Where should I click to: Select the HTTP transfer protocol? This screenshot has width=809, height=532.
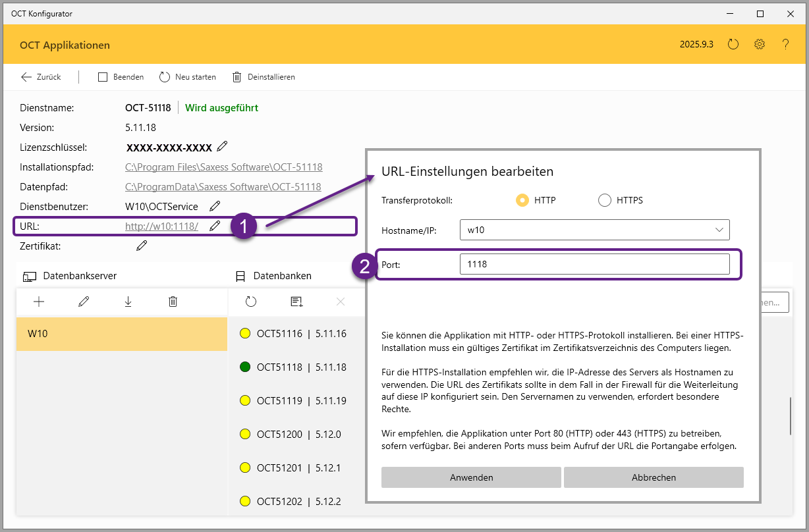(x=522, y=200)
